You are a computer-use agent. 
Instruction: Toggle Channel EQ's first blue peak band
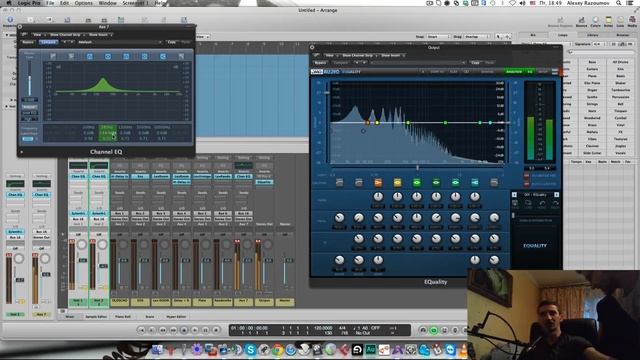(x=90, y=56)
